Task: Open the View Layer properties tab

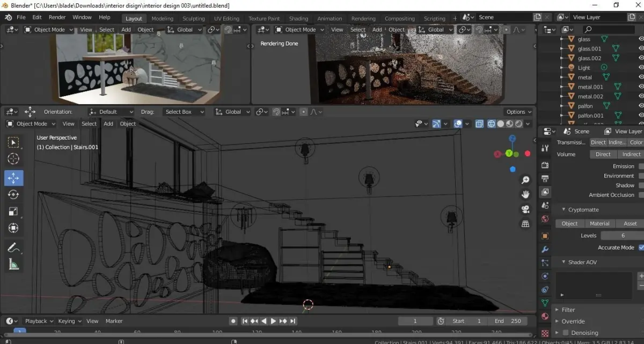Action: click(x=545, y=192)
